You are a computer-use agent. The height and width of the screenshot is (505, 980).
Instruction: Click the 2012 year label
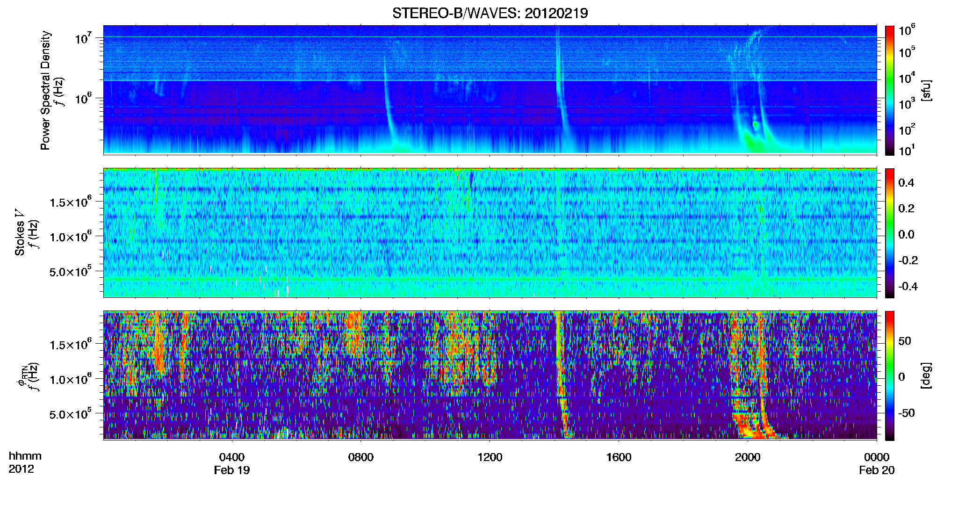pyautogui.click(x=21, y=469)
